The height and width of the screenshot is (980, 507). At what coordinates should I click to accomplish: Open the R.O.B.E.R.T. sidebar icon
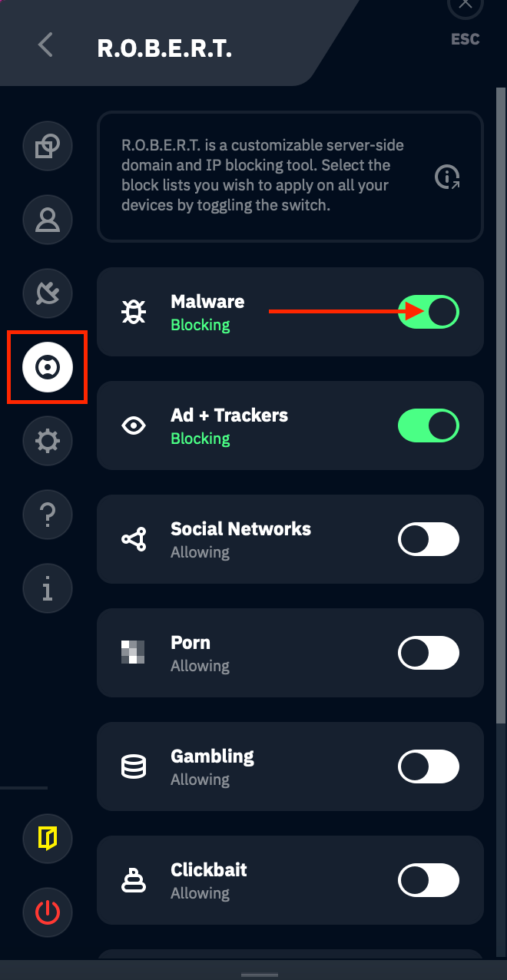[x=47, y=367]
